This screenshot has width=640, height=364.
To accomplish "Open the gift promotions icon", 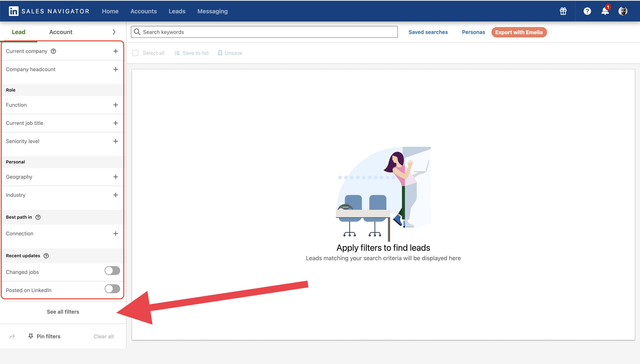I will coord(563,11).
